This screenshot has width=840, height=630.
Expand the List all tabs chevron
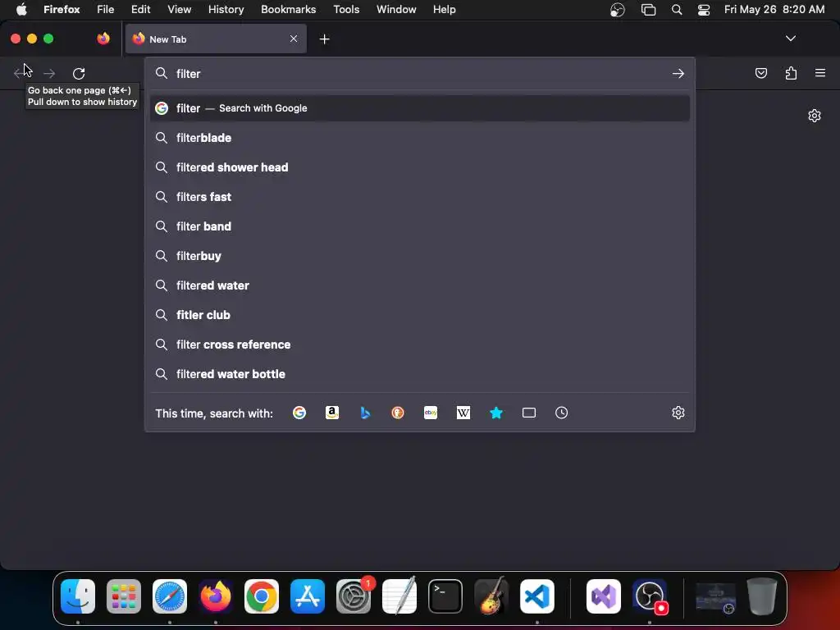pyautogui.click(x=791, y=39)
